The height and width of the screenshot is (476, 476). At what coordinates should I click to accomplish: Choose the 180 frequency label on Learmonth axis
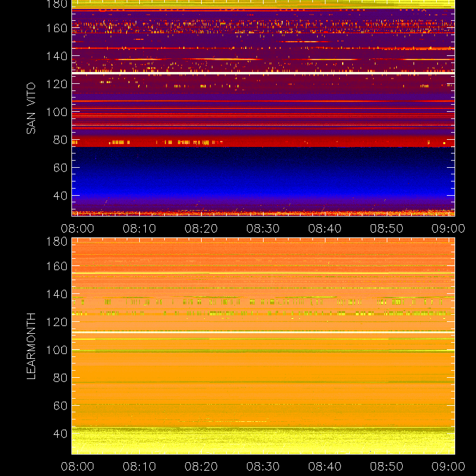coord(57,242)
